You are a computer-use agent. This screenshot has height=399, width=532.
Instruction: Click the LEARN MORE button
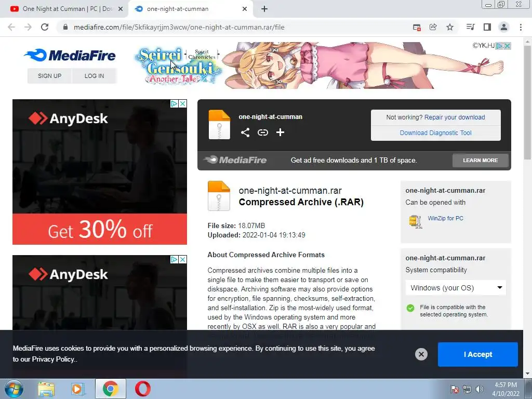(481, 160)
